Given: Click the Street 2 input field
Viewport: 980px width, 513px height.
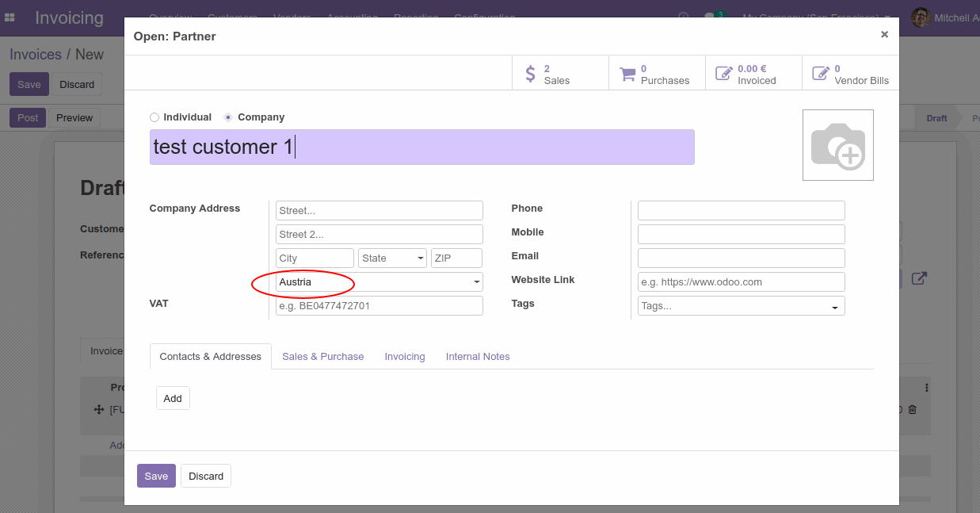Looking at the screenshot, I should click(x=379, y=235).
